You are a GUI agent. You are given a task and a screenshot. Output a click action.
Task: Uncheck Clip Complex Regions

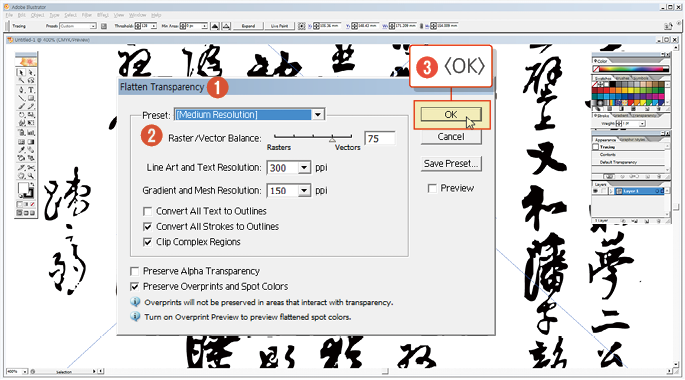click(148, 242)
